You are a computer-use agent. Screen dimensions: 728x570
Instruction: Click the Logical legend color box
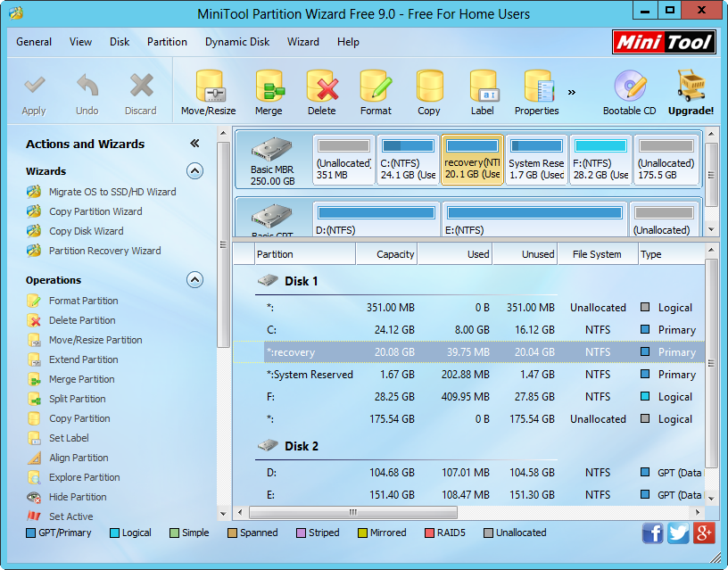(114, 533)
